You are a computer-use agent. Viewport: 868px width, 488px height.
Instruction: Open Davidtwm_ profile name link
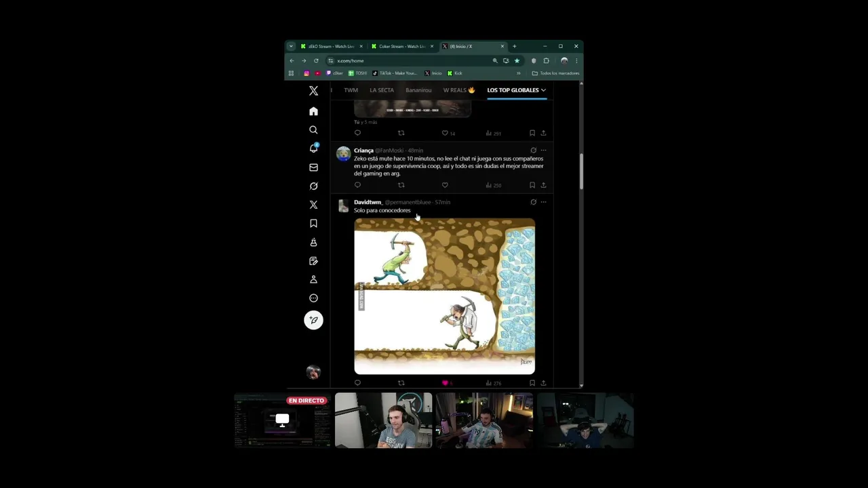click(x=368, y=202)
